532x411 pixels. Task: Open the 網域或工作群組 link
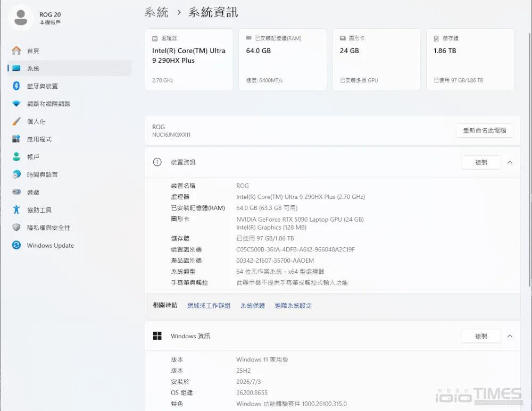pos(209,306)
